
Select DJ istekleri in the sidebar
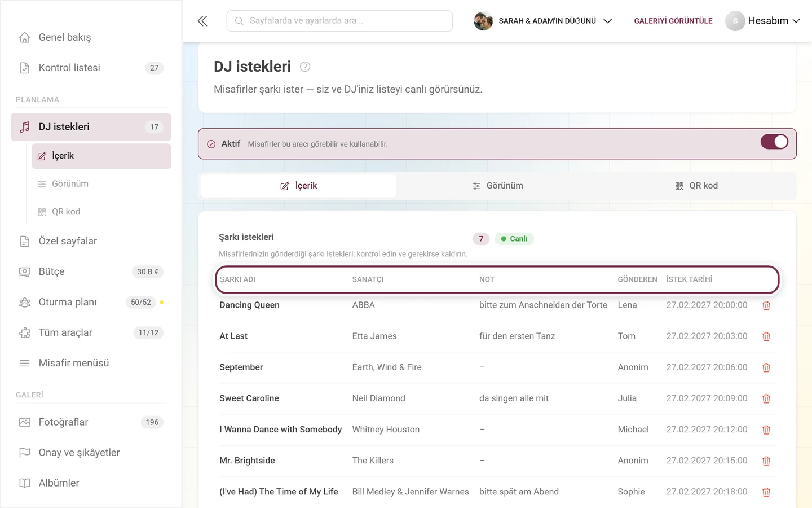coord(91,127)
